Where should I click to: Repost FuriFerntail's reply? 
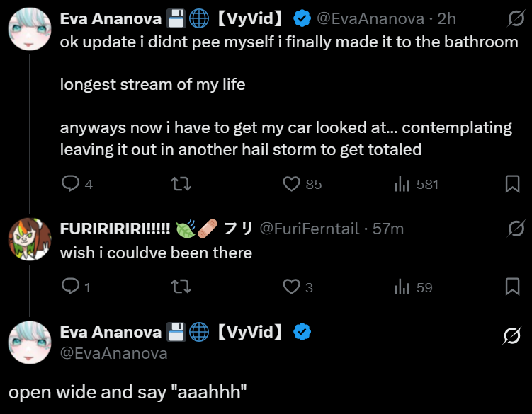[x=181, y=287]
